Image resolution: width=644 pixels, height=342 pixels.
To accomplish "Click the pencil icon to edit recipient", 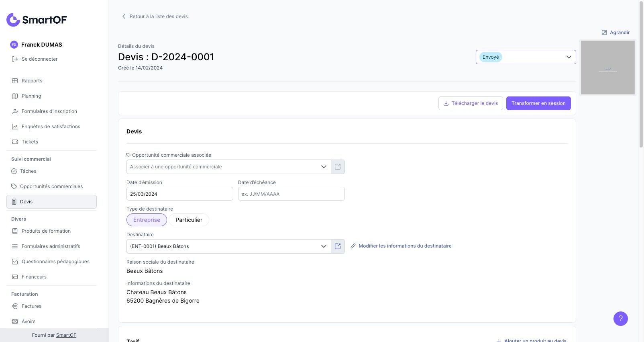I will pos(353,246).
